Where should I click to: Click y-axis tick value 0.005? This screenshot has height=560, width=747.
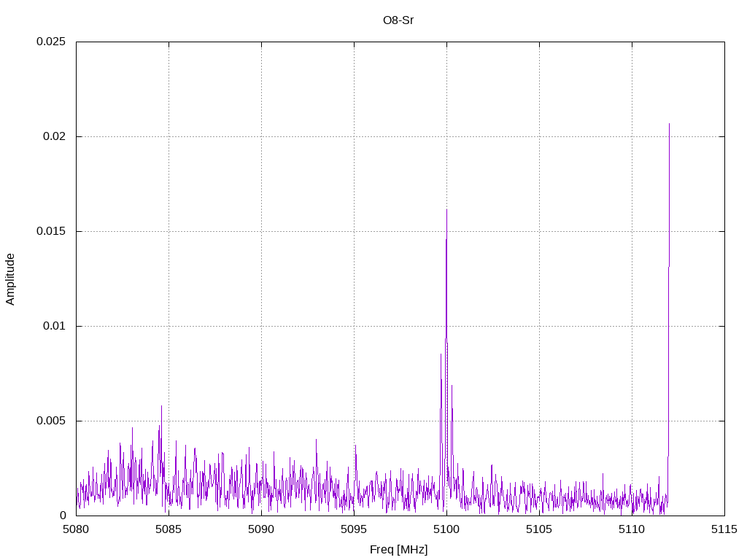tap(51, 421)
